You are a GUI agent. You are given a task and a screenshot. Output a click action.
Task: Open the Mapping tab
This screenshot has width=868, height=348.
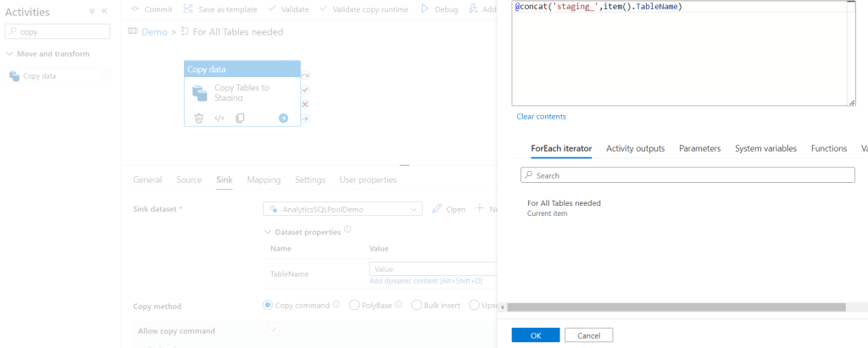tap(264, 180)
